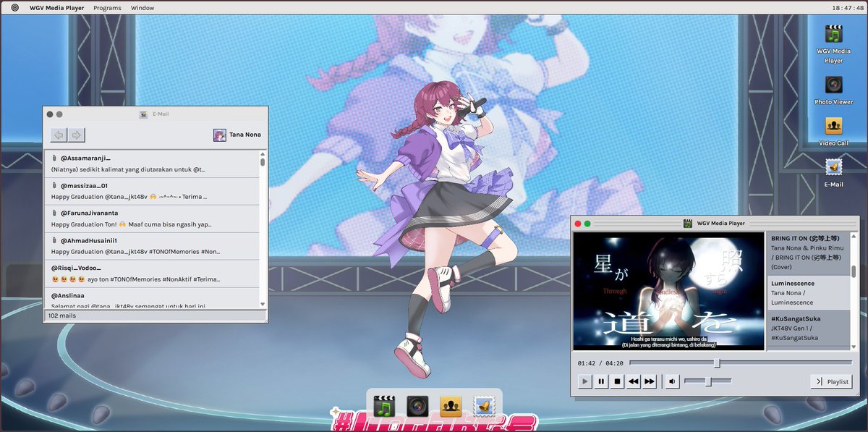The width and height of the screenshot is (868, 432).
Task: Click the video seek bar handle
Action: pyautogui.click(x=717, y=363)
